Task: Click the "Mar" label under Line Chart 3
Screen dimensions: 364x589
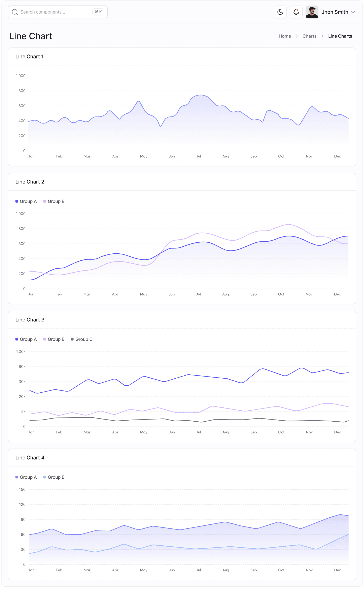Action: [87, 432]
